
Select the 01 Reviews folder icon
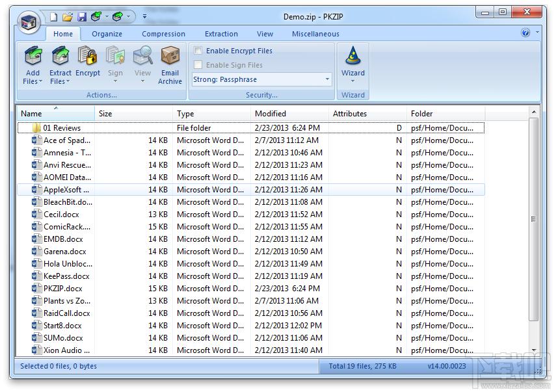point(36,127)
